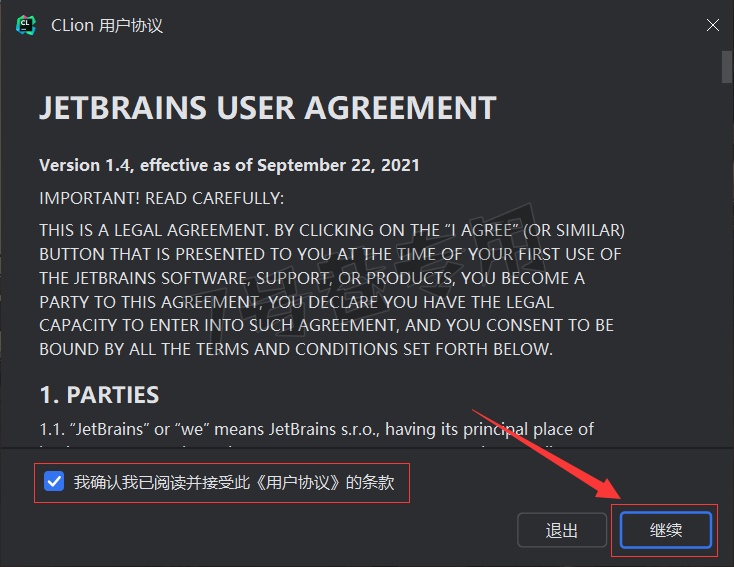
Task: Close the CLion user agreement dialog
Action: pos(712,25)
